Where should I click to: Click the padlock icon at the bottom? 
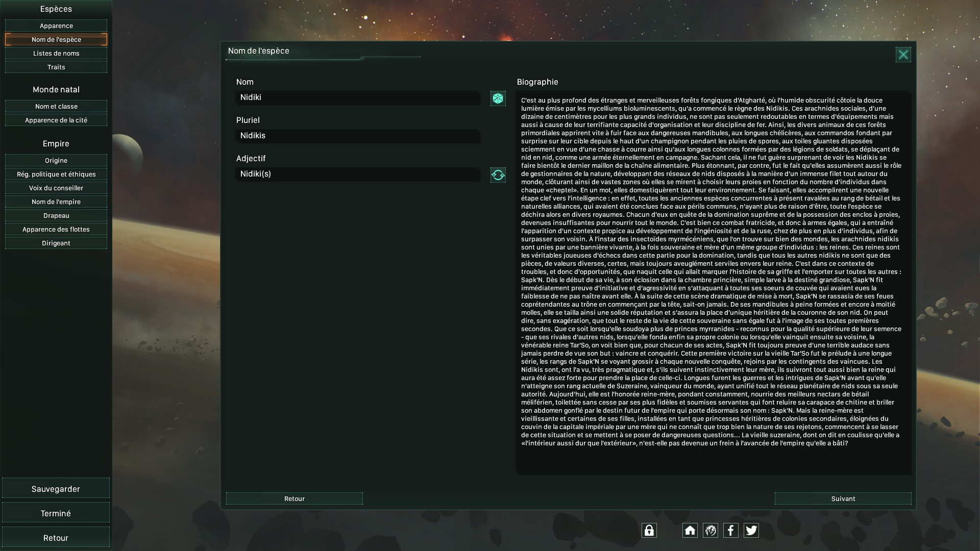click(x=649, y=531)
